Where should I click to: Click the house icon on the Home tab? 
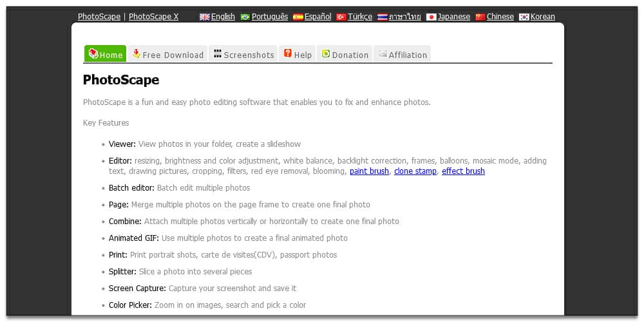point(93,53)
